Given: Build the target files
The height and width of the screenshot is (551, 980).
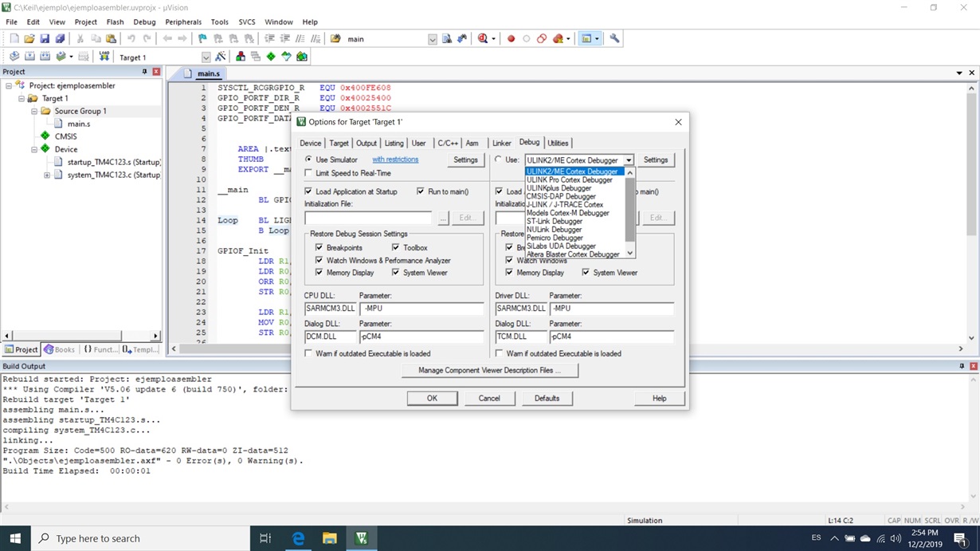Looking at the screenshot, I should pyautogui.click(x=29, y=57).
